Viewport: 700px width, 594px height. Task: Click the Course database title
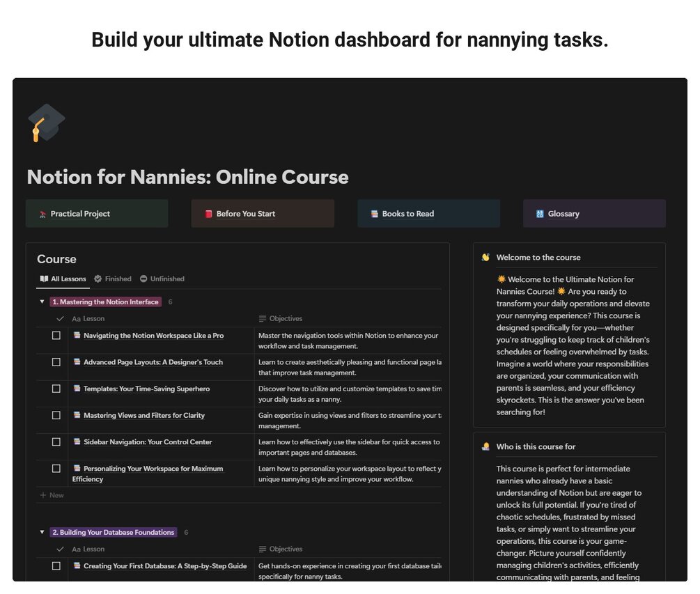[56, 259]
